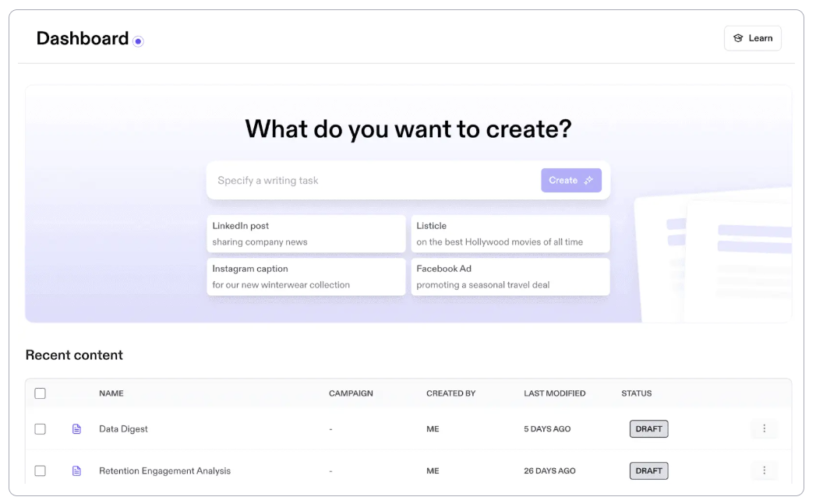Viewport: 816px width, 504px height.
Task: Pick the Instagram caption suggestion
Action: [306, 277]
